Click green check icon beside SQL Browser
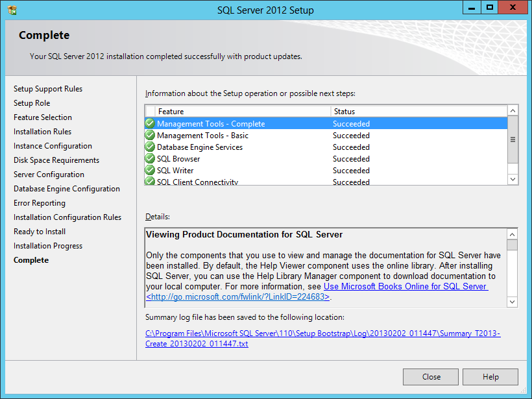 pyautogui.click(x=150, y=159)
